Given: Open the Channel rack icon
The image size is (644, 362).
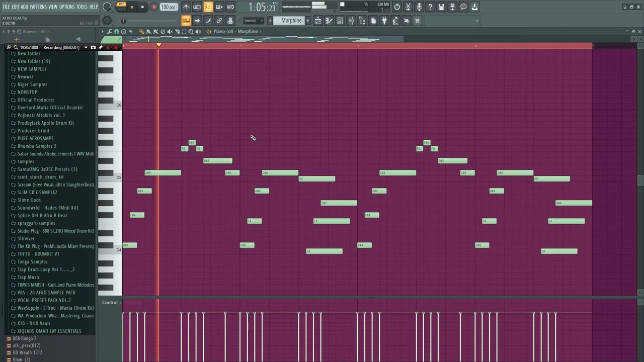Looking at the screenshot, I should tap(340, 21).
